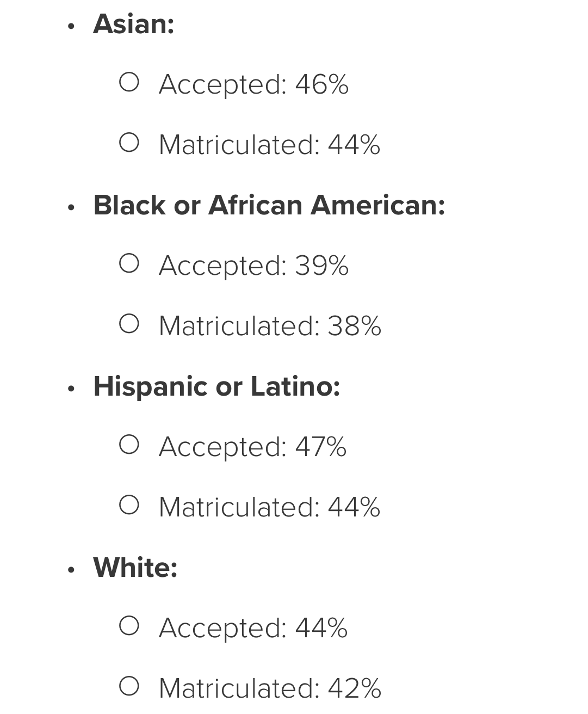Click the hollow bullet beside Accepted 47%

click(x=129, y=445)
